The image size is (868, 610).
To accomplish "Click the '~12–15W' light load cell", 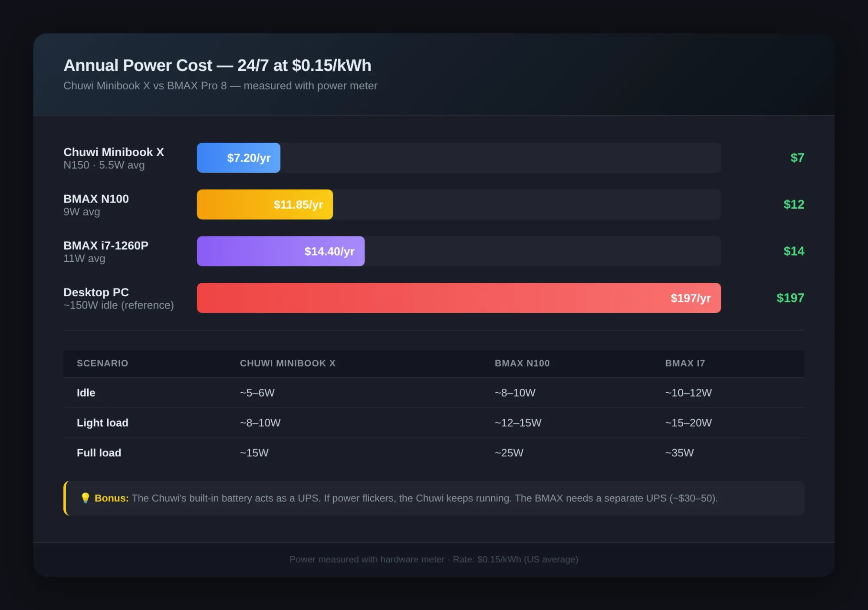I will click(x=518, y=423).
